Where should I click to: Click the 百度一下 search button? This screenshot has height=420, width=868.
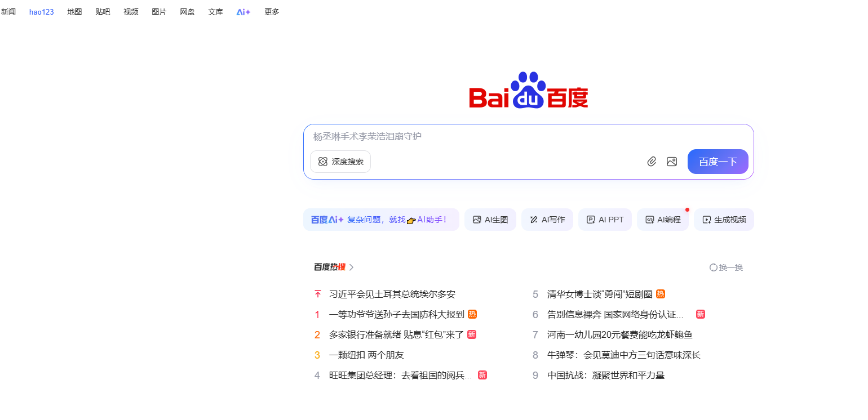pyautogui.click(x=718, y=162)
